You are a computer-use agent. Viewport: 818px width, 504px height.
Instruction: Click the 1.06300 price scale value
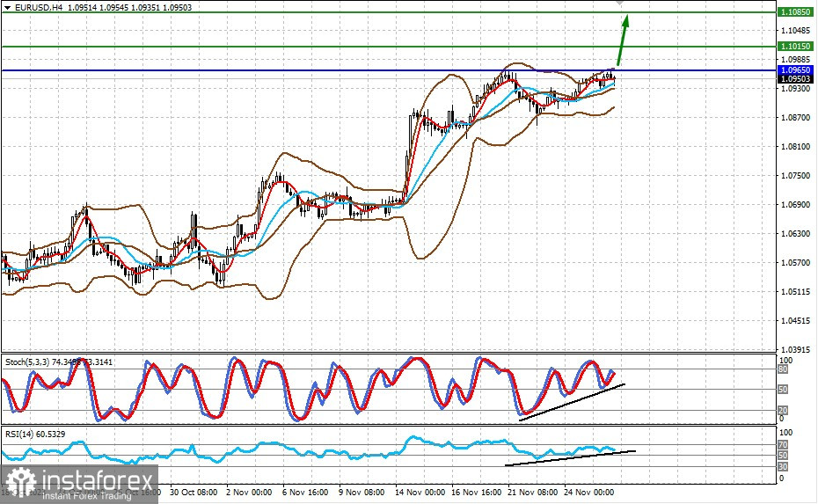[795, 234]
